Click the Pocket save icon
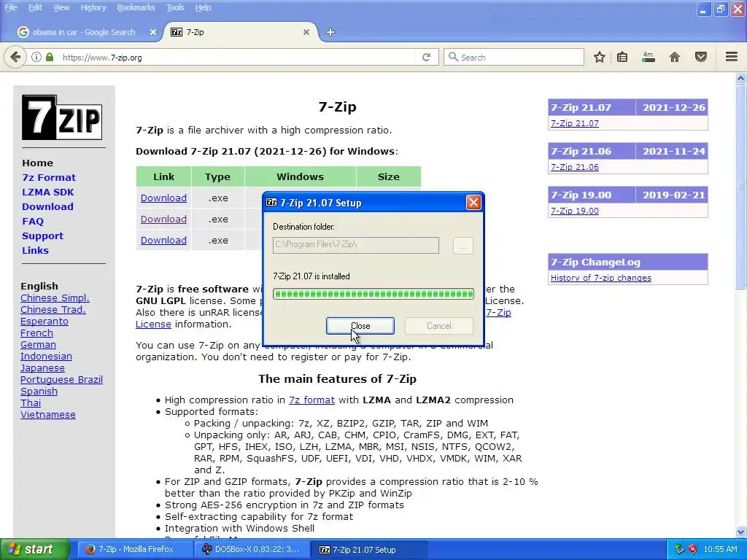 pos(701,57)
